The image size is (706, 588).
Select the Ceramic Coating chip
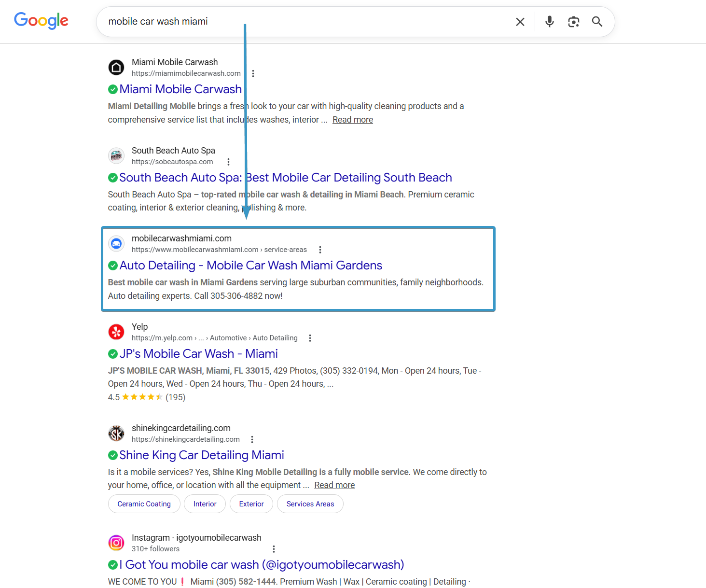click(x=144, y=504)
